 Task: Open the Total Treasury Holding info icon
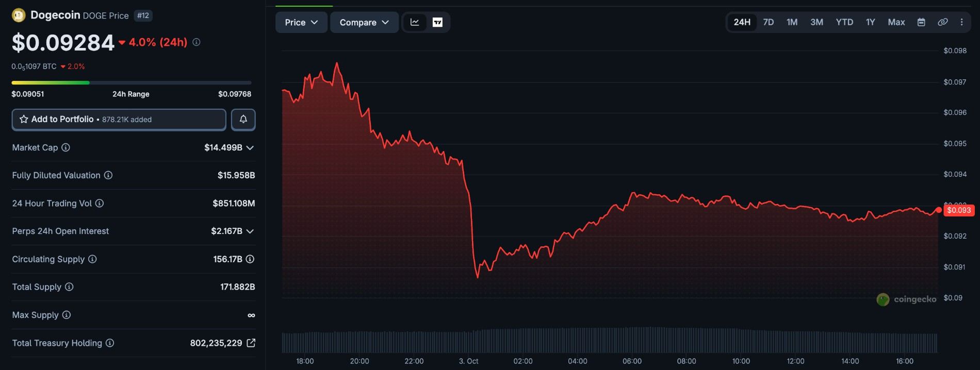(x=110, y=343)
